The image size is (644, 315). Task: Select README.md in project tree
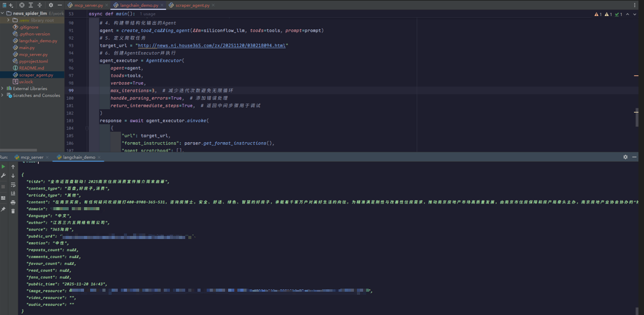[x=31, y=68]
